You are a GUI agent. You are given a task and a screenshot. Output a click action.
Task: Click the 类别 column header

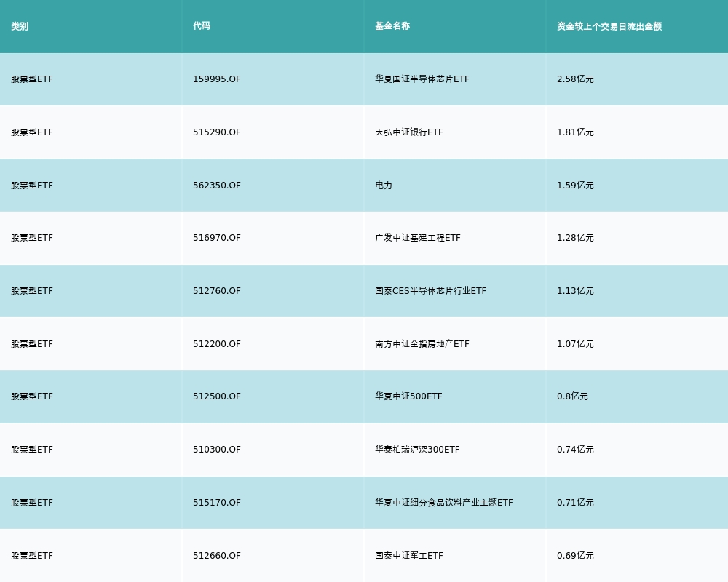tap(20, 26)
